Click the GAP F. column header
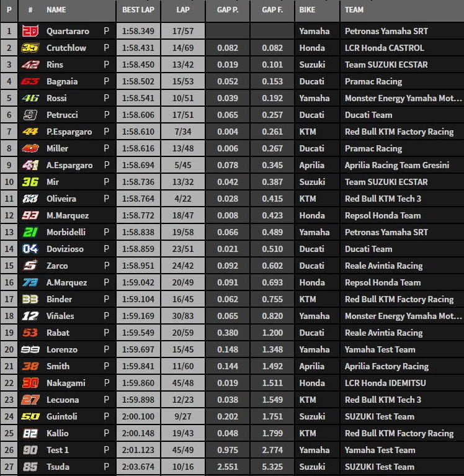This screenshot has height=476, width=464. tap(272, 10)
